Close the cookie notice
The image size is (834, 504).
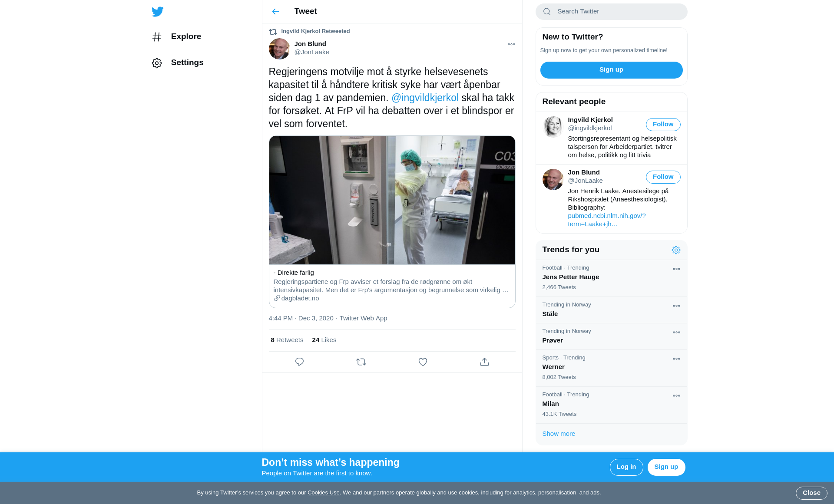(811, 493)
